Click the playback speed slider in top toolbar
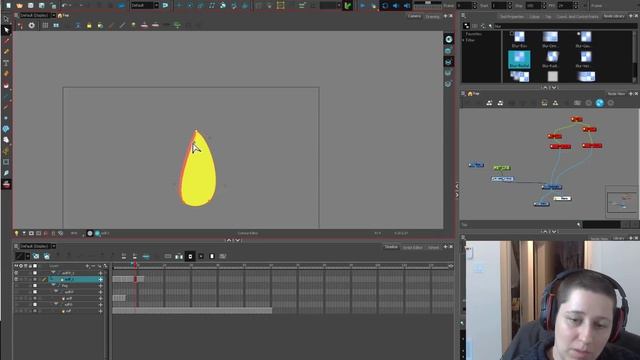 (427, 3)
